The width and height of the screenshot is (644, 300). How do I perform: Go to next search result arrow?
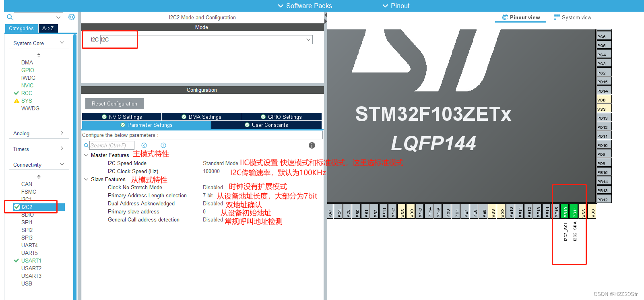pyautogui.click(x=163, y=145)
